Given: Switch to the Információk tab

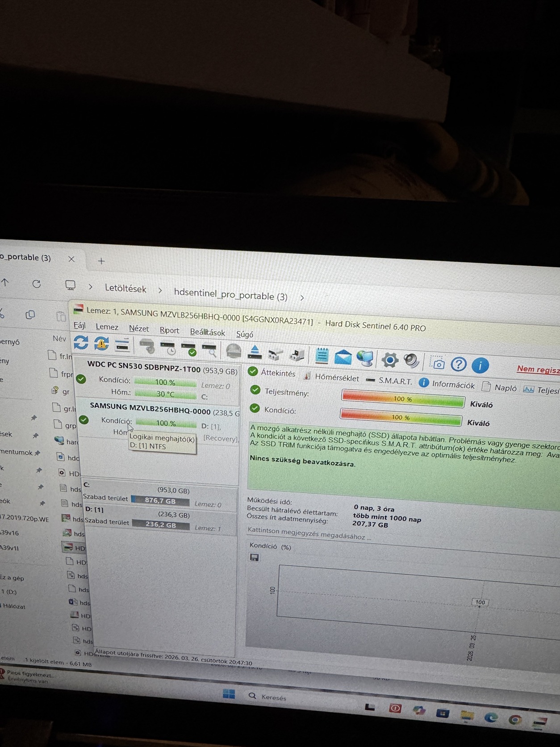Looking at the screenshot, I should [447, 384].
